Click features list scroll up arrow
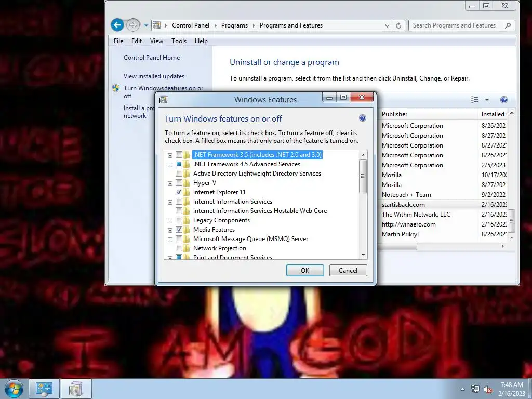532x399 pixels. click(x=363, y=155)
